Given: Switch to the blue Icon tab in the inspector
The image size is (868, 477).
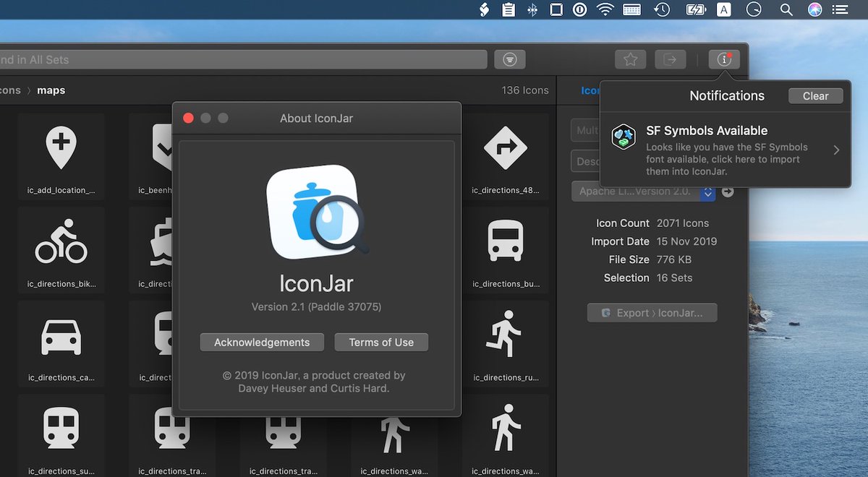Looking at the screenshot, I should point(590,90).
